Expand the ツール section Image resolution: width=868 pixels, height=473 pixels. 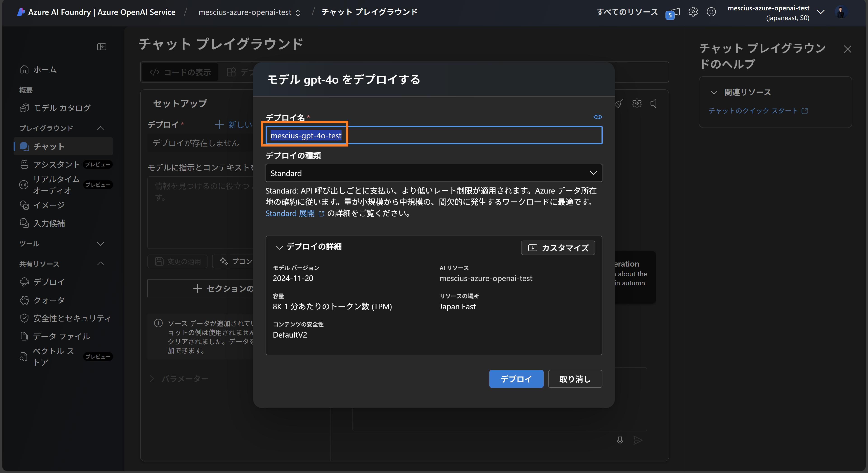(x=100, y=244)
